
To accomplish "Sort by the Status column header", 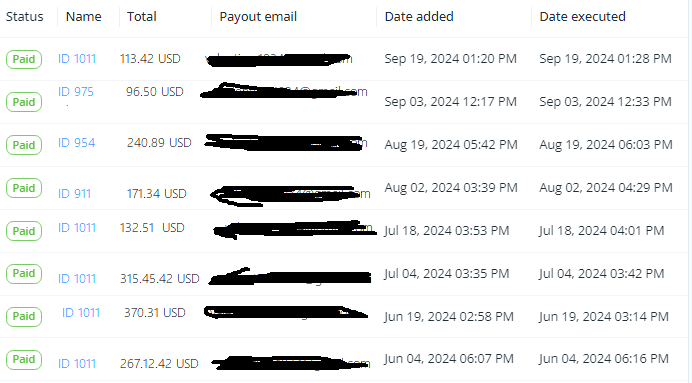I will coord(25,17).
